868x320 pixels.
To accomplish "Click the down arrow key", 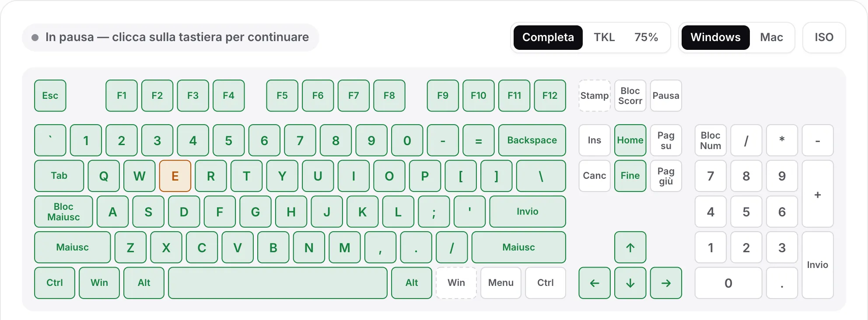I will click(630, 283).
